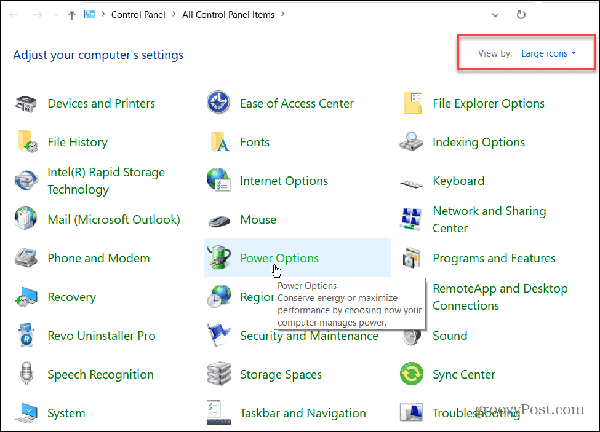Viewport: 600px width, 432px height.
Task: Click the Indexing Options icon
Action: pyautogui.click(x=411, y=142)
